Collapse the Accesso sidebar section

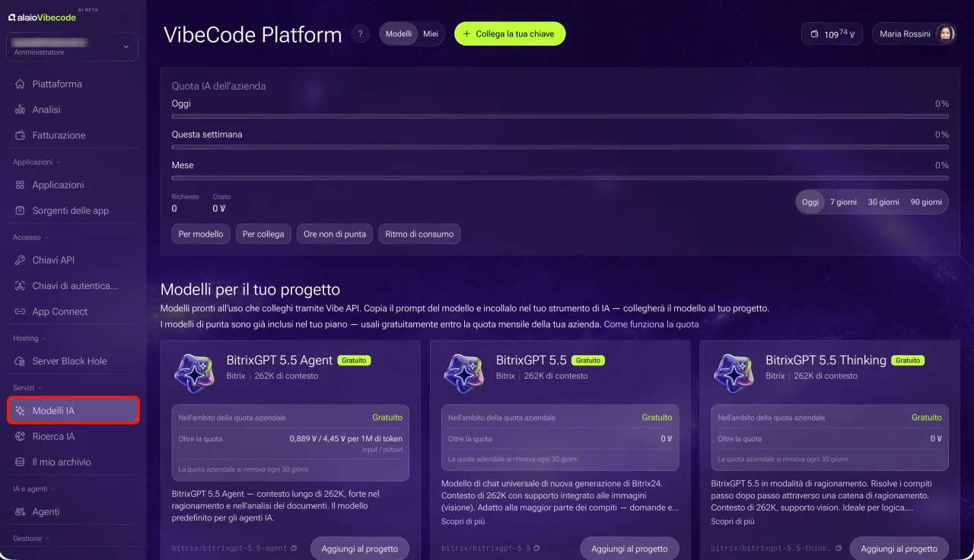click(x=30, y=237)
